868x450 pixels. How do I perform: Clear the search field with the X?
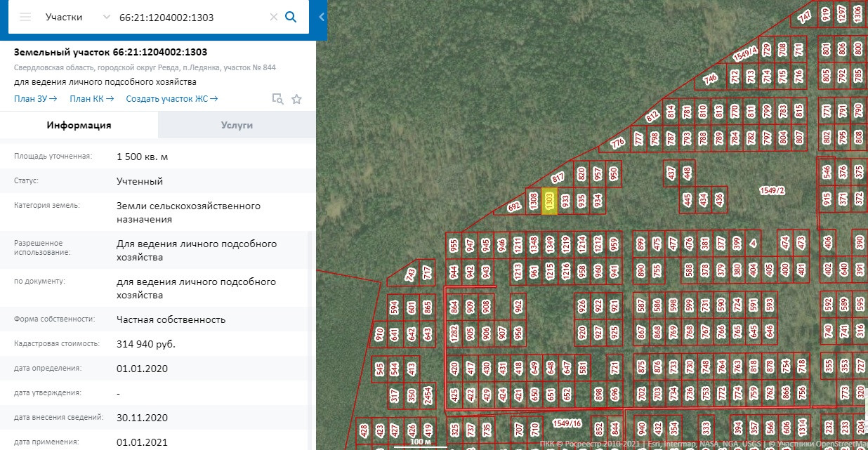pos(274,17)
